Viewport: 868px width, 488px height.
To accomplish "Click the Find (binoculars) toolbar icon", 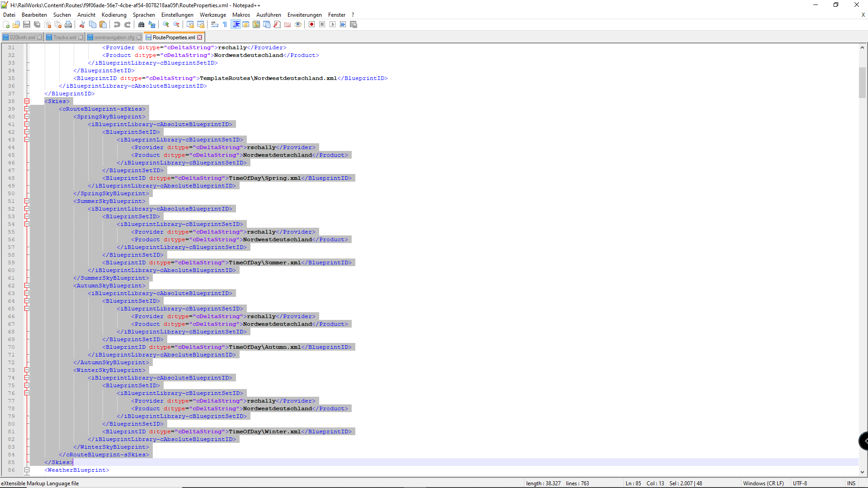I will coord(141,24).
